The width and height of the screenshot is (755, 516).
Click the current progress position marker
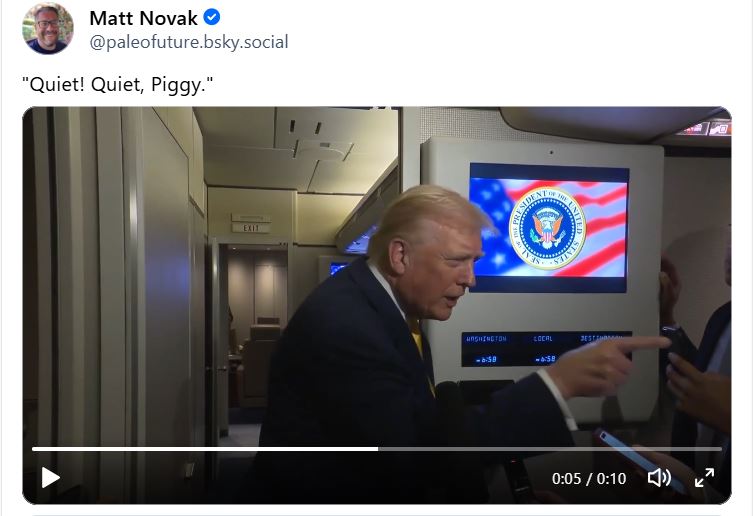pyautogui.click(x=377, y=449)
